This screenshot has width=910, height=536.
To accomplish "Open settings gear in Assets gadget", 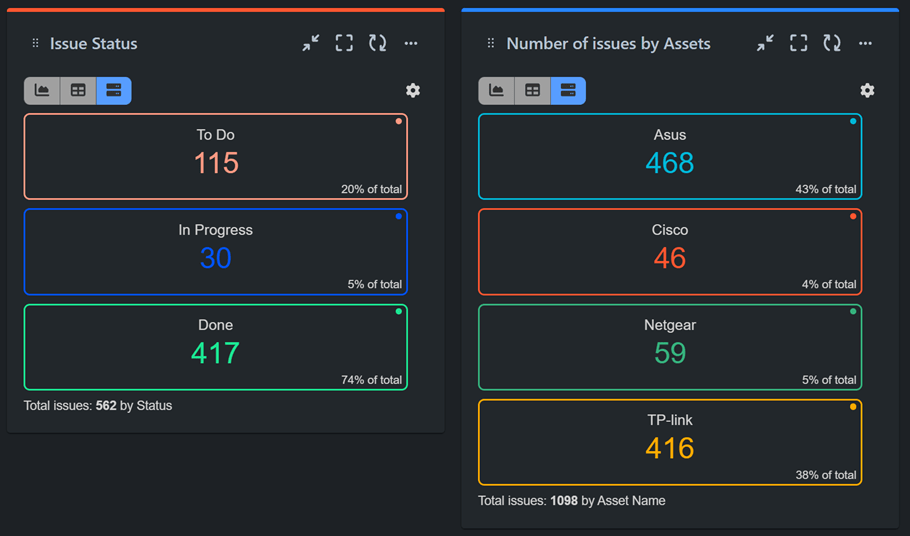I will tap(867, 90).
